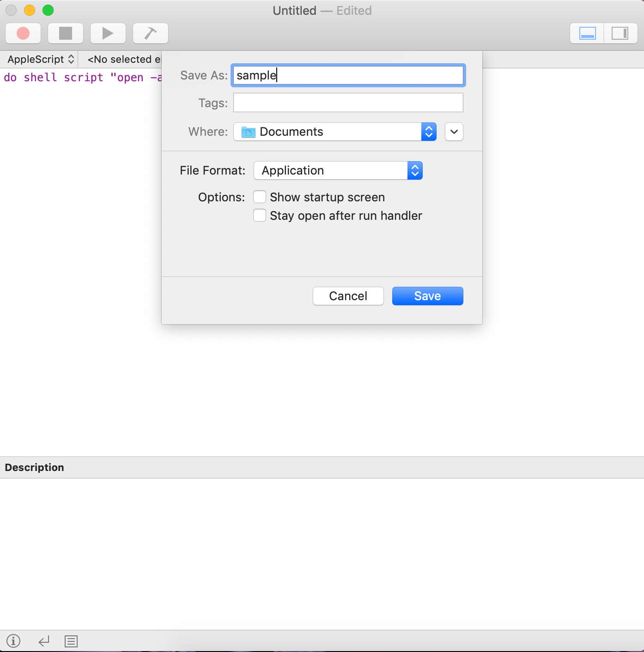This screenshot has width=644, height=652.
Task: Click the Description header label
Action: click(x=35, y=467)
